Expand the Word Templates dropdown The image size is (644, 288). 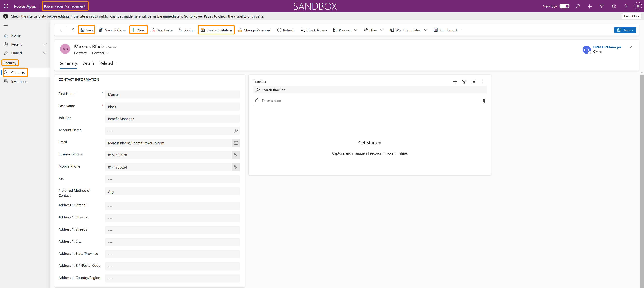[425, 30]
